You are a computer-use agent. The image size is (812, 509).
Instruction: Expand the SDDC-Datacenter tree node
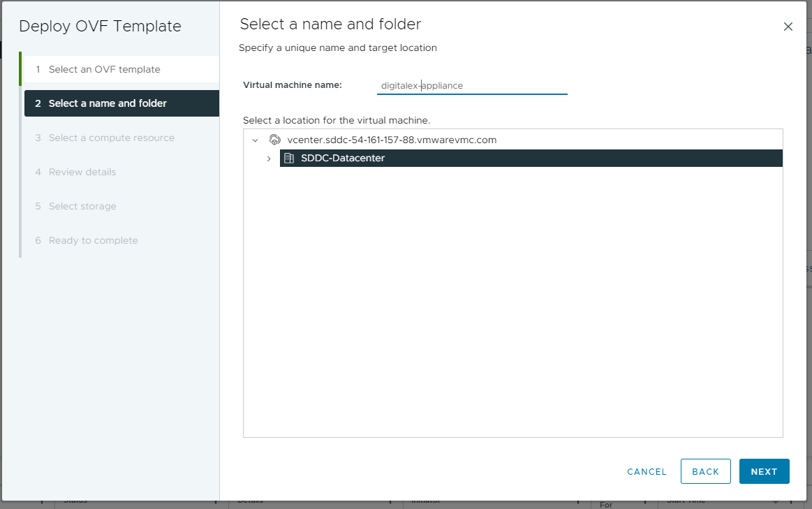coord(269,158)
